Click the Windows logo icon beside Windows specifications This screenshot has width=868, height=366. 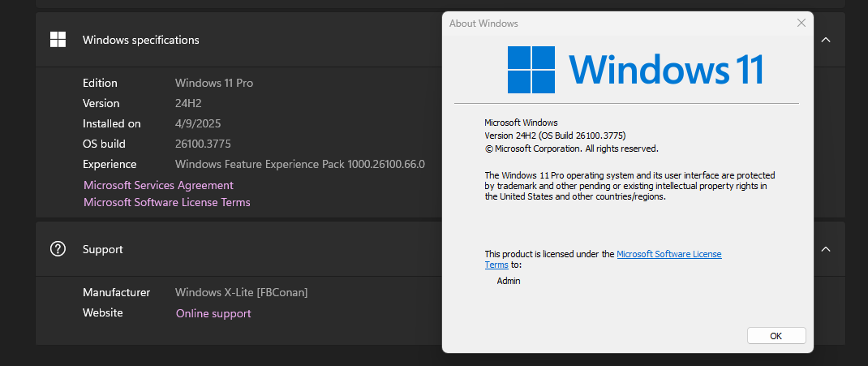(x=58, y=39)
